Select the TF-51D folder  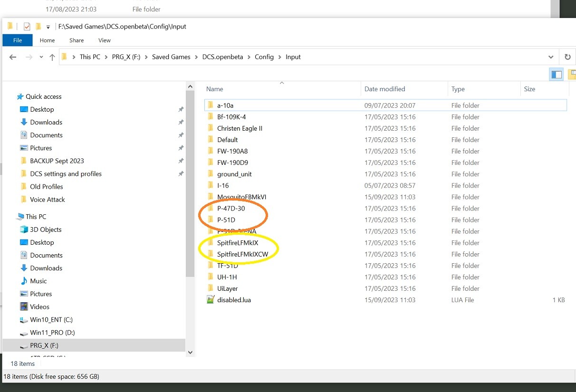[x=228, y=265]
